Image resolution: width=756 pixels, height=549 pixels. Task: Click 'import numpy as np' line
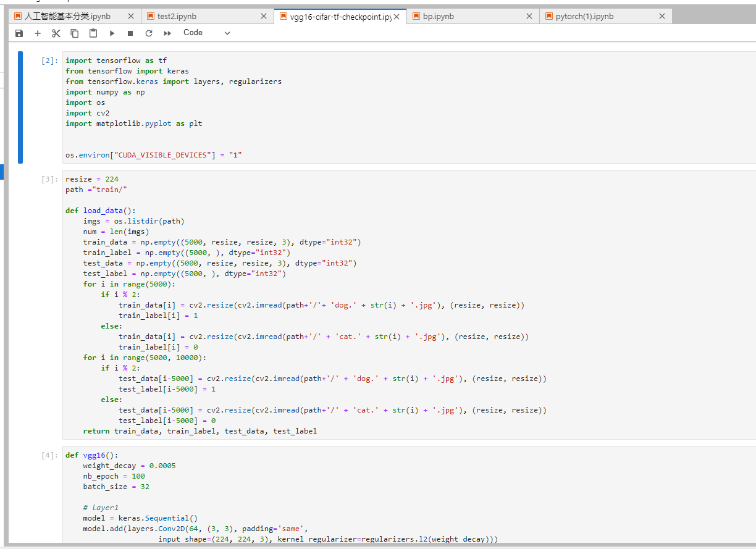(x=105, y=92)
